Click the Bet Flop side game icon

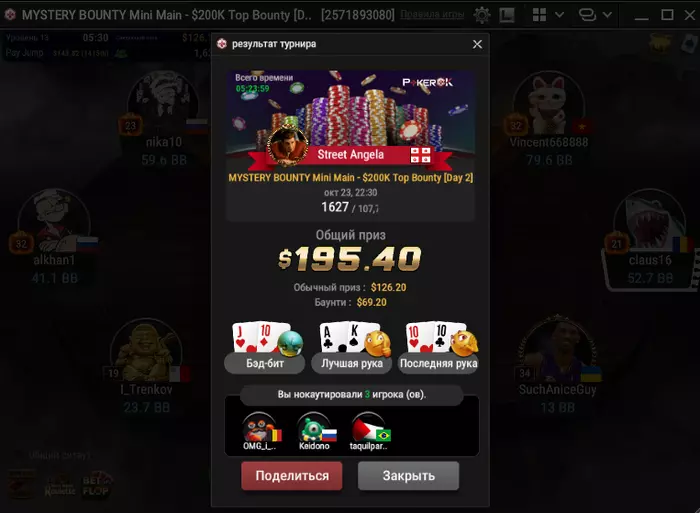95,486
